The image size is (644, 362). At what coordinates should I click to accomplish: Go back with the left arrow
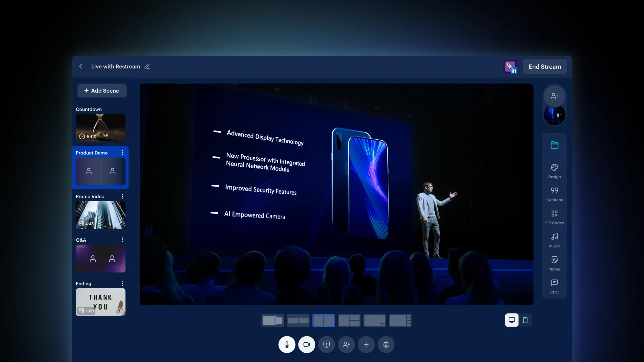coord(80,66)
